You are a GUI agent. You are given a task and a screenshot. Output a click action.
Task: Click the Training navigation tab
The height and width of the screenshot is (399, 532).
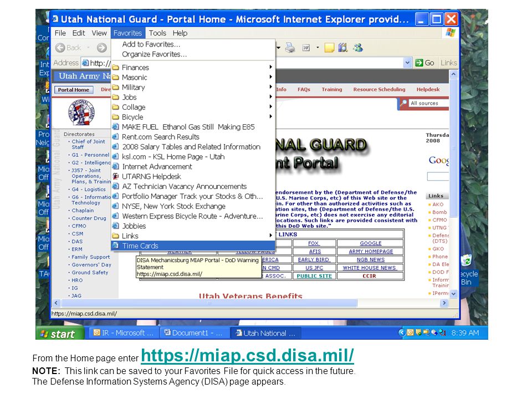click(332, 90)
